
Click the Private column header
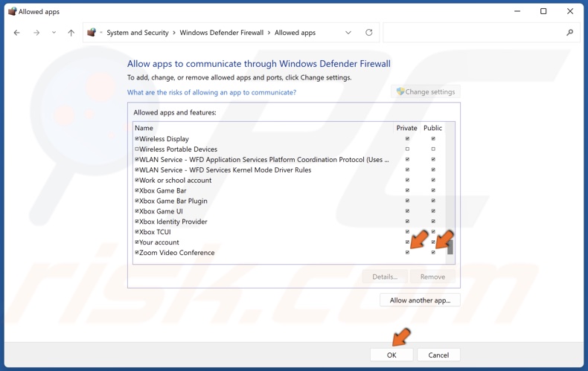point(406,128)
